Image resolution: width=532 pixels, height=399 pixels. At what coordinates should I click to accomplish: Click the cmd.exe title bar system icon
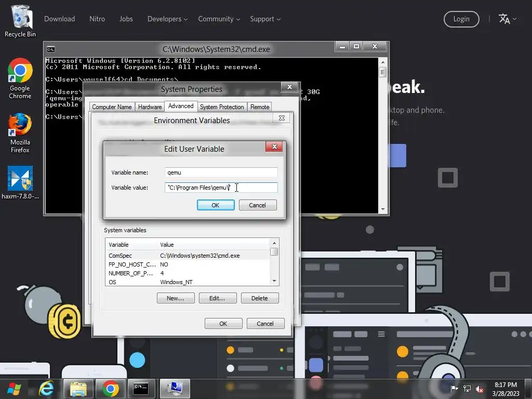[x=51, y=49]
